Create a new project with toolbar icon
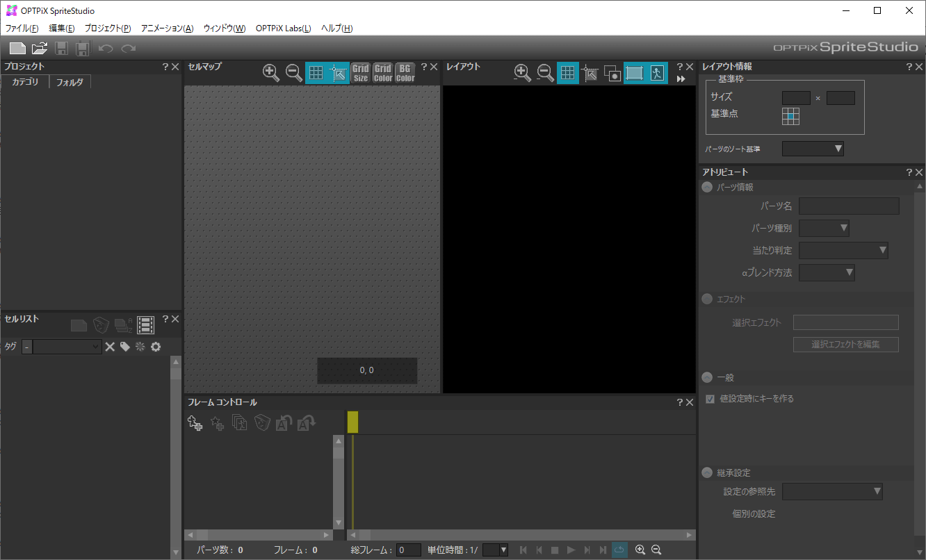This screenshot has width=926, height=560. (x=17, y=49)
